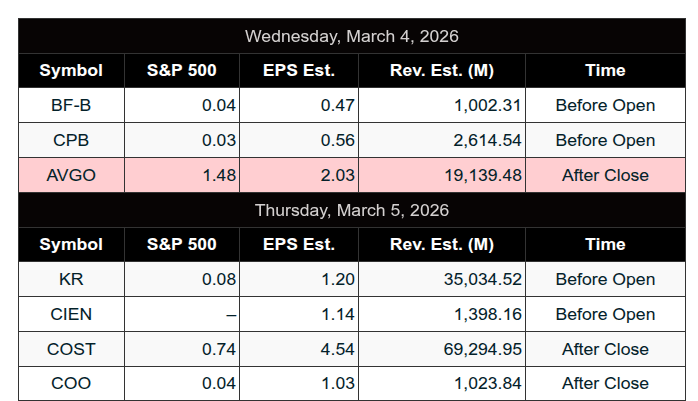Click AVGO's After Close time cell
The width and height of the screenshot is (698, 401).
pos(605,175)
